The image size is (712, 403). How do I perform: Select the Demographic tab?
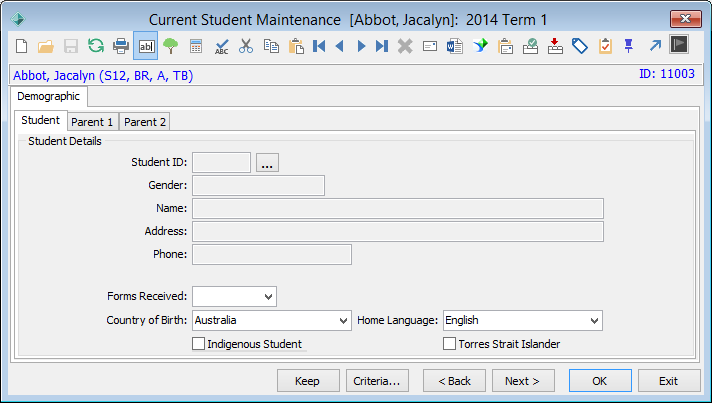pos(49,96)
